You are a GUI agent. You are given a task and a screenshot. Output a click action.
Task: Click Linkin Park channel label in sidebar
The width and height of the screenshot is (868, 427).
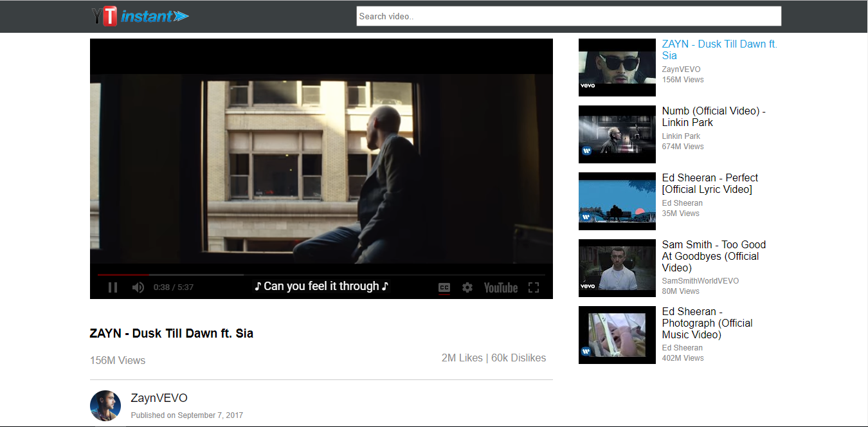681,136
